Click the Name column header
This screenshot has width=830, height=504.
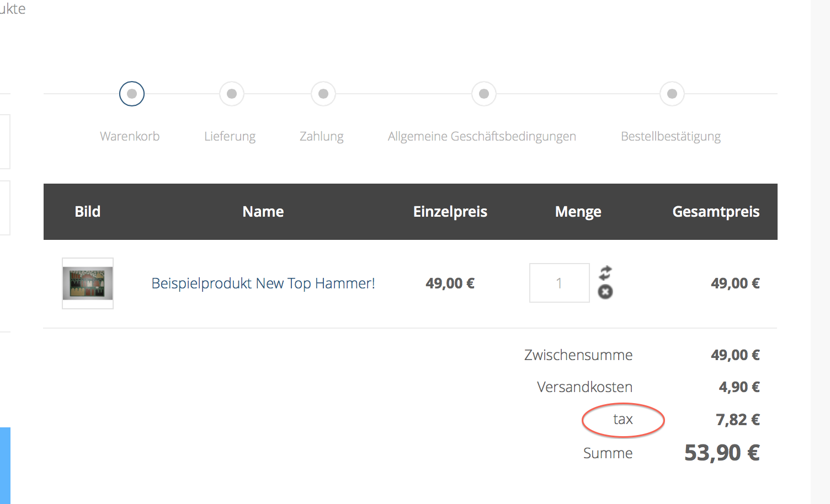click(x=263, y=212)
